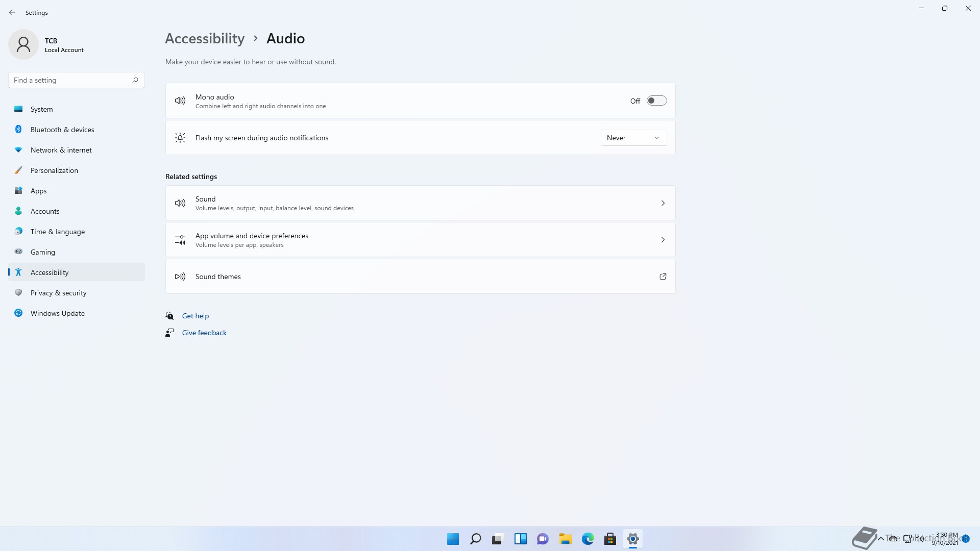This screenshot has height=551, width=980.
Task: Click the Privacy shield icon
Action: pos(18,292)
